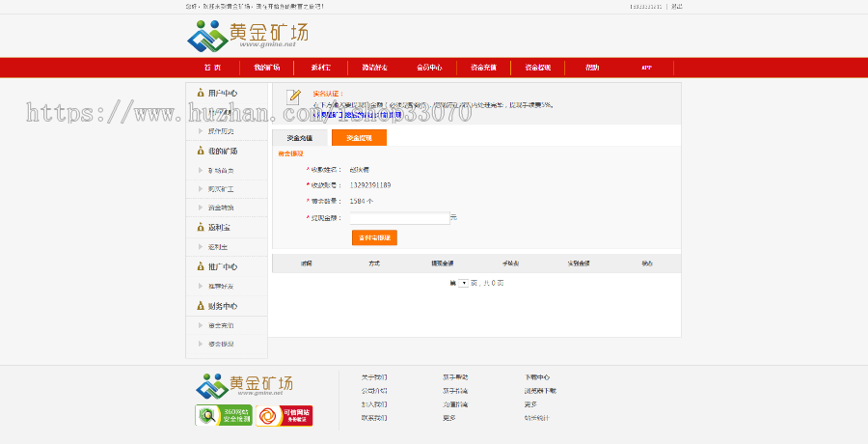This screenshot has height=444, width=868.
Task: Open 公司介绍 in the footer
Action: pyautogui.click(x=374, y=391)
